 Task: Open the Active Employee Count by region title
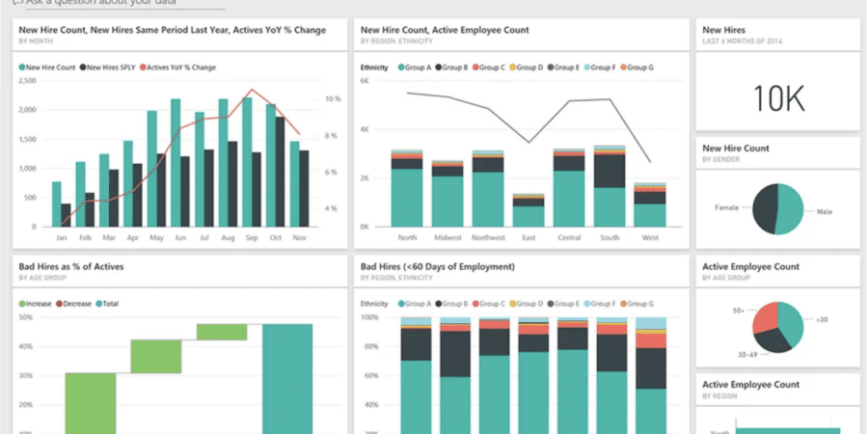pos(750,385)
